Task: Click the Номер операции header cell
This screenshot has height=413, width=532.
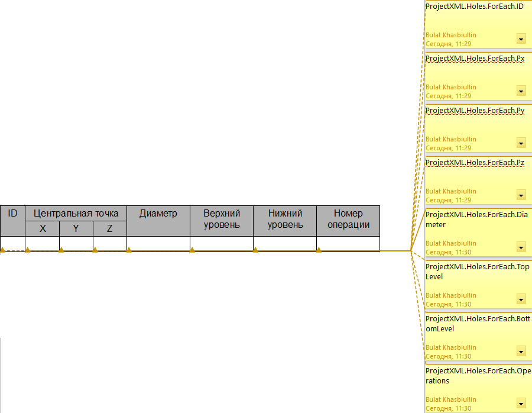Action: (x=348, y=220)
